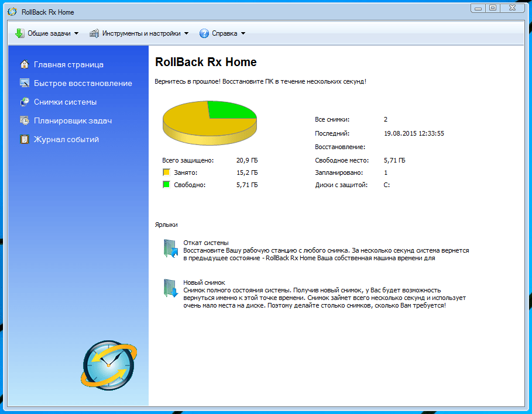The width and height of the screenshot is (532, 414).
Task: Expand the Инструменты и настройки dropdown arrow
Action: 187,33
